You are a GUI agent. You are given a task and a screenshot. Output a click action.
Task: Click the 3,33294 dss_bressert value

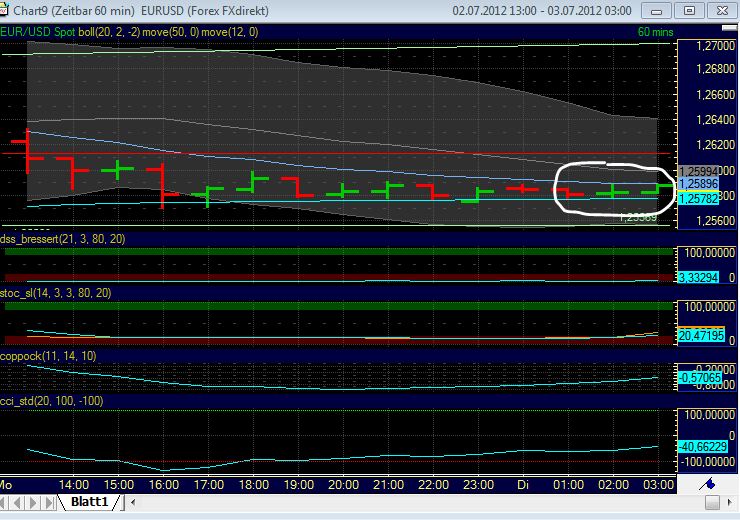tap(698, 277)
